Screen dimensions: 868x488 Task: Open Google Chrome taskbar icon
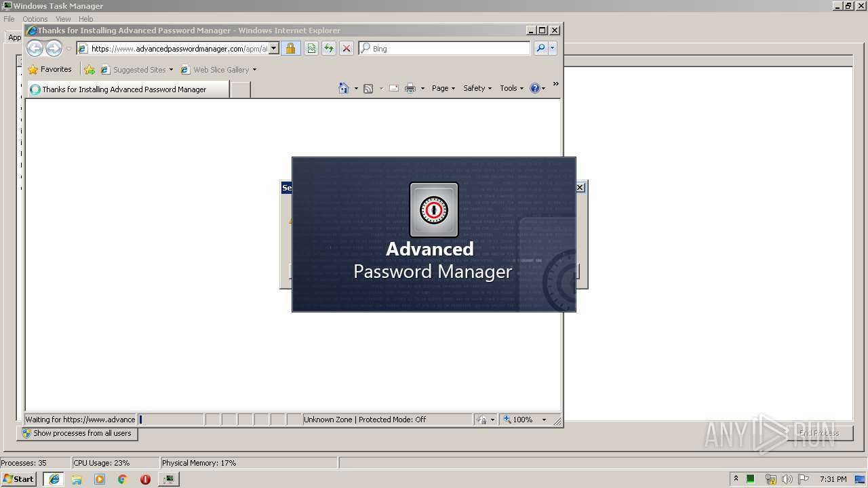123,479
